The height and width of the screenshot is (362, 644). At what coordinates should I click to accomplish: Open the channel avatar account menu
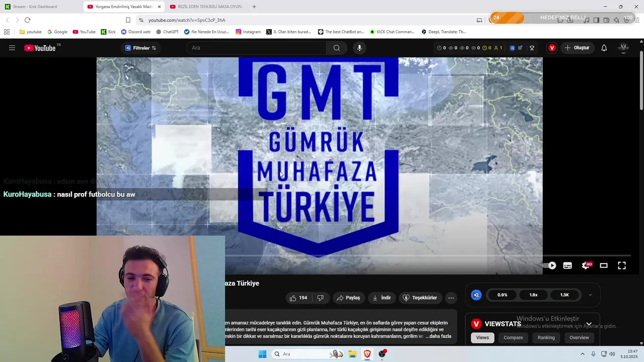pos(623,48)
